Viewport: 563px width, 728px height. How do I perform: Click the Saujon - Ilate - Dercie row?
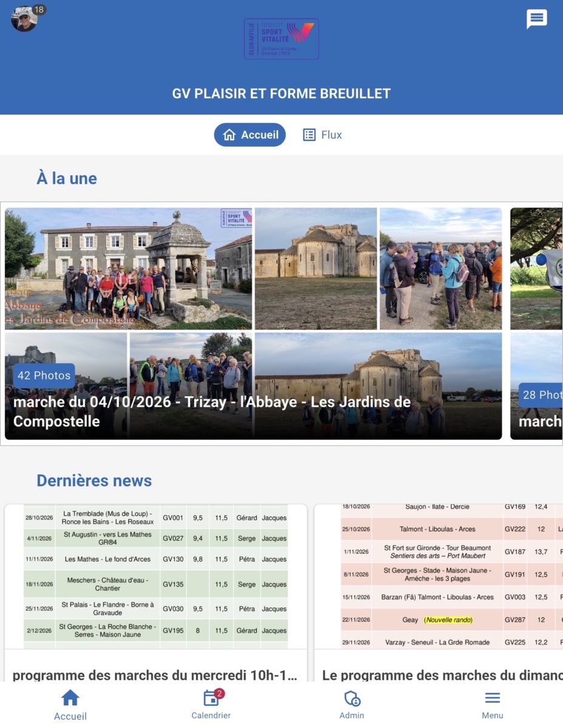coord(452,510)
